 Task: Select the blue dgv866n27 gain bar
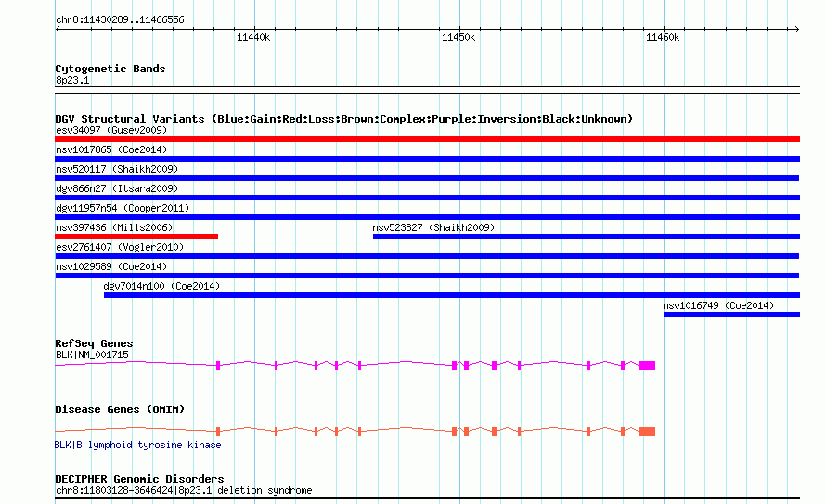point(427,198)
